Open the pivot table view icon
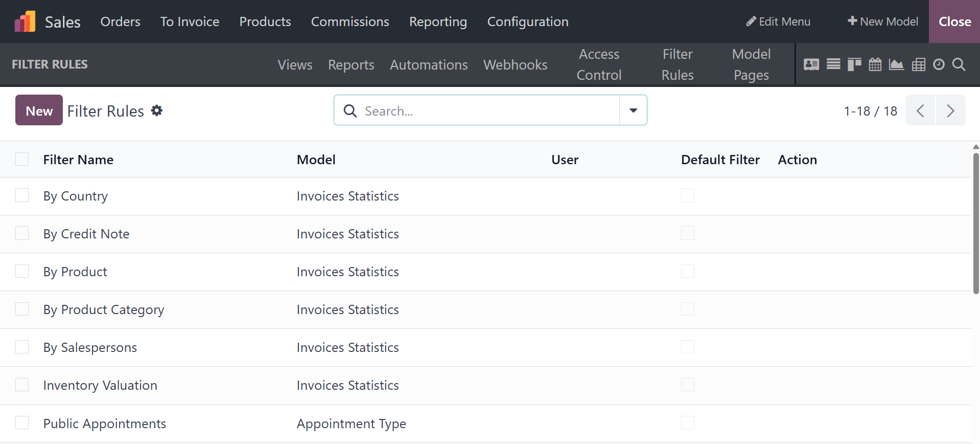Screen dimensions: 980x444 pyautogui.click(x=918, y=64)
